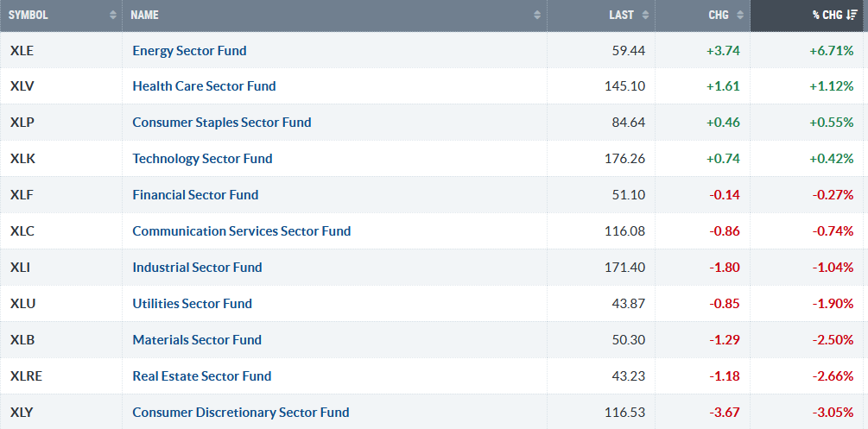868x429 pixels.
Task: Open the Real Estate Sector Fund link
Action: 201,375
